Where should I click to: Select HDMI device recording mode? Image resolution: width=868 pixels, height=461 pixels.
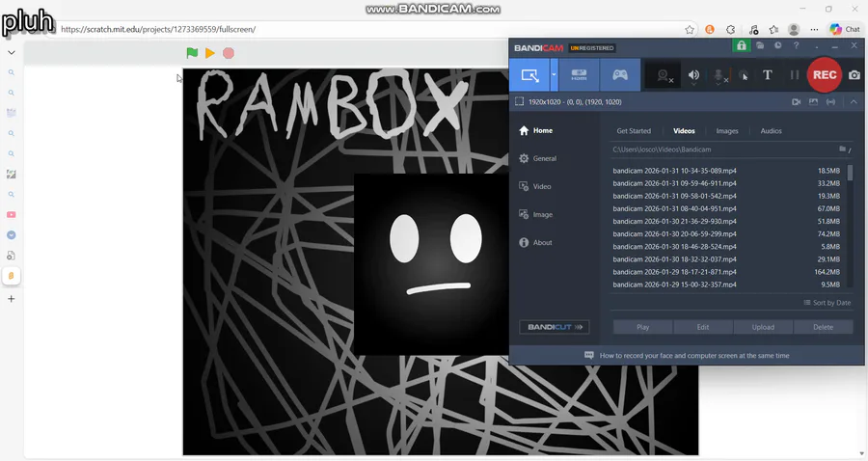579,74
